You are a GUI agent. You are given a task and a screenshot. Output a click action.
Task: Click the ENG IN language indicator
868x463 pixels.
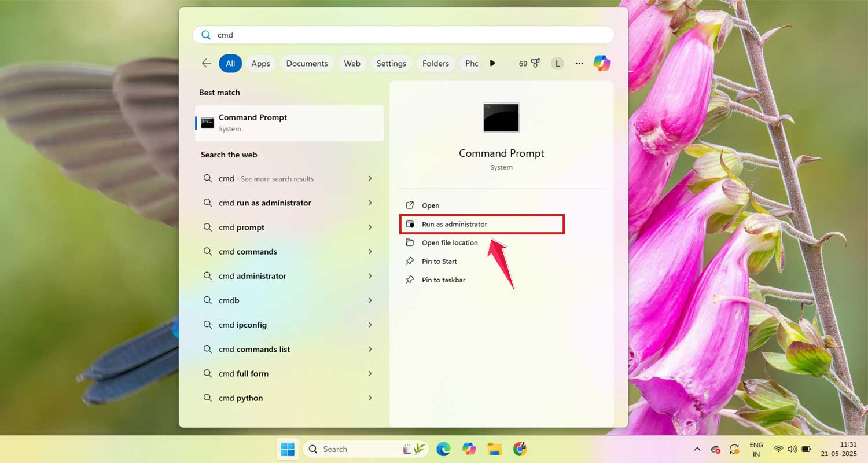pyautogui.click(x=756, y=449)
